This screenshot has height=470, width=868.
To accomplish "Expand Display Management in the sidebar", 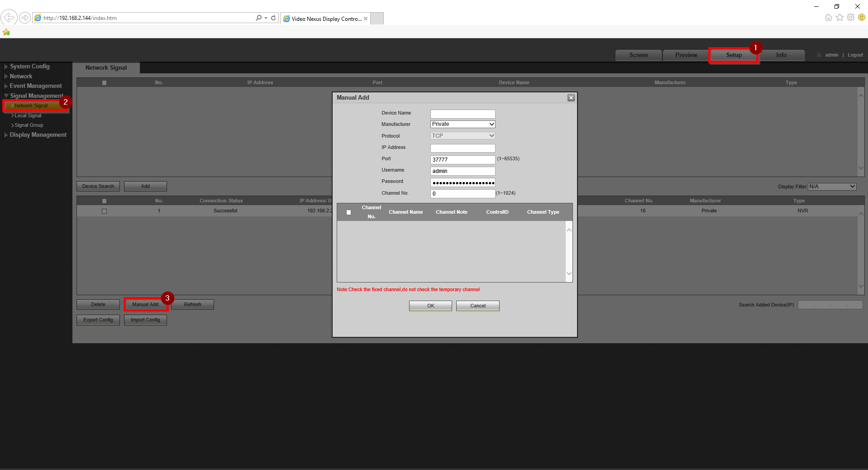I will tap(38, 135).
